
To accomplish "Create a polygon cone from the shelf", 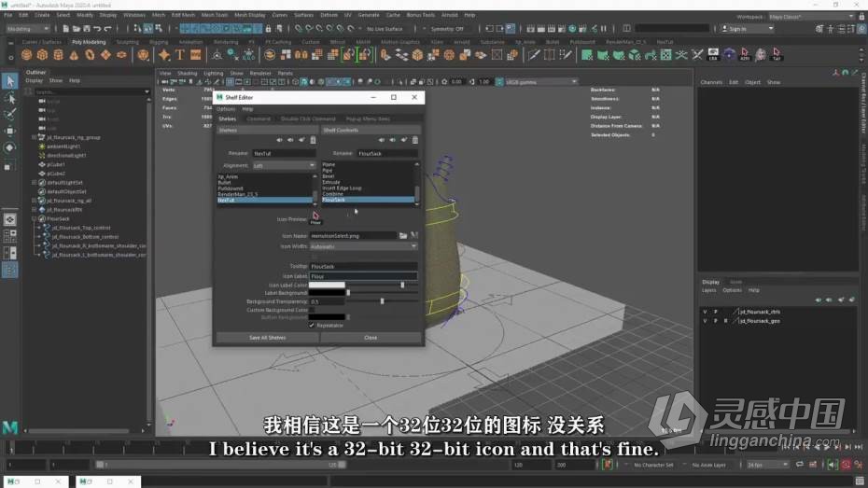I will [x=74, y=55].
